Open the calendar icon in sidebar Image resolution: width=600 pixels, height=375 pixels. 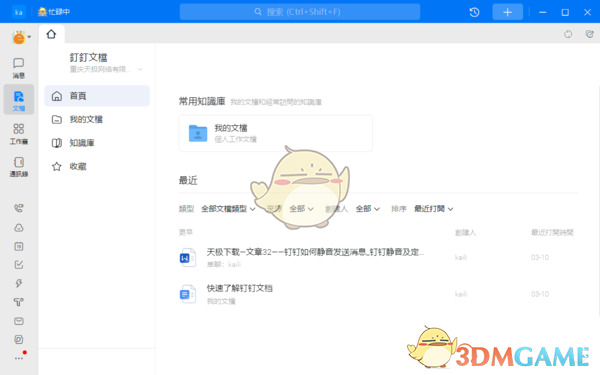(x=19, y=246)
